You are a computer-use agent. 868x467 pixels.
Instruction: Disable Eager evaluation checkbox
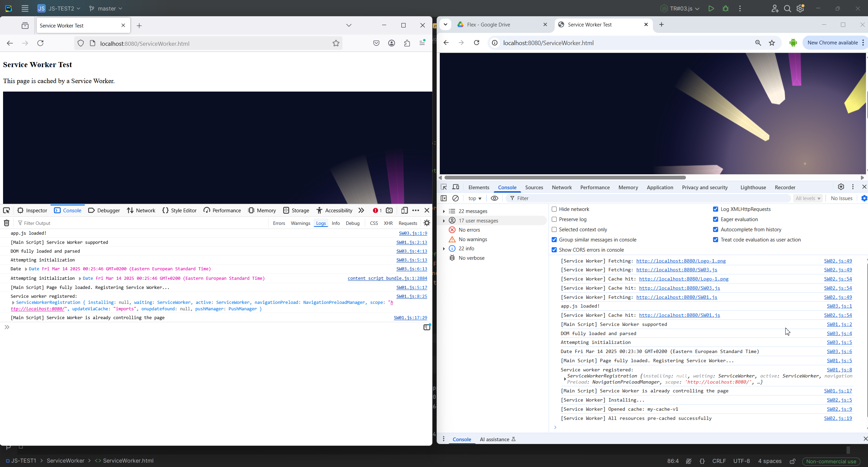tap(716, 219)
